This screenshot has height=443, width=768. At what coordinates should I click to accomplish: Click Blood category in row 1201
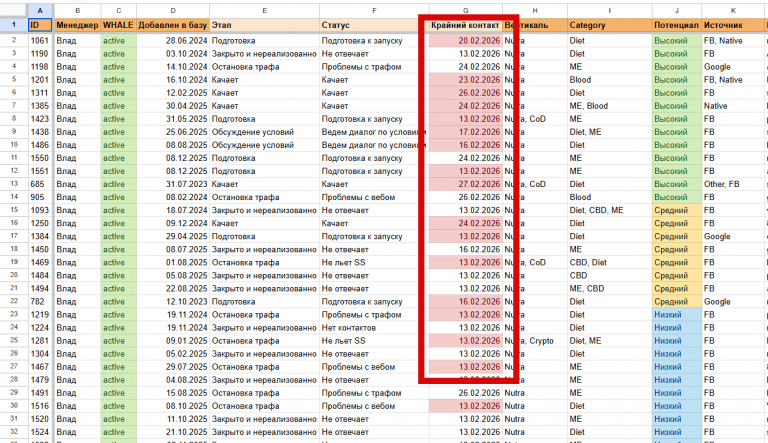click(x=609, y=80)
